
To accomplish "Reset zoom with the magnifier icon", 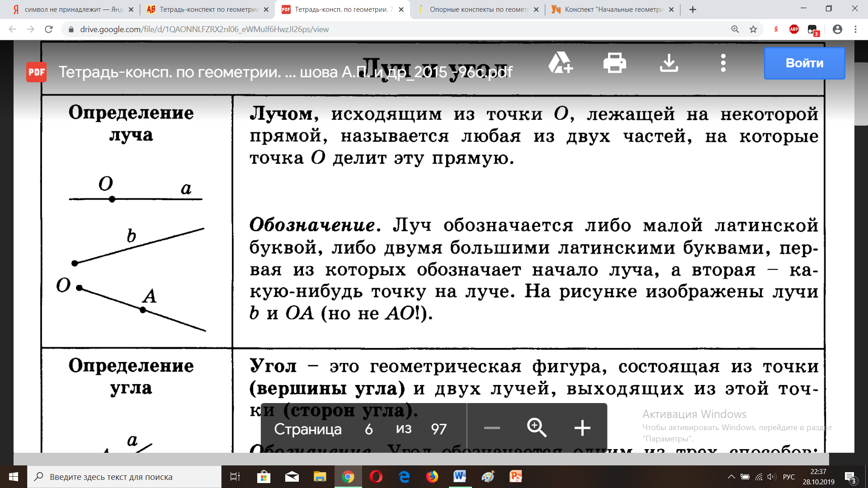I will 537,428.
